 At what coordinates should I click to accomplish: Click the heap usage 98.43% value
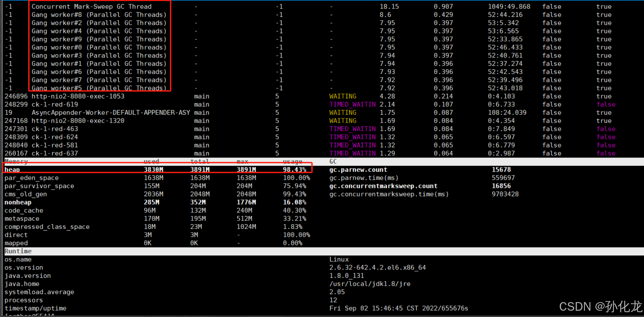pos(294,170)
